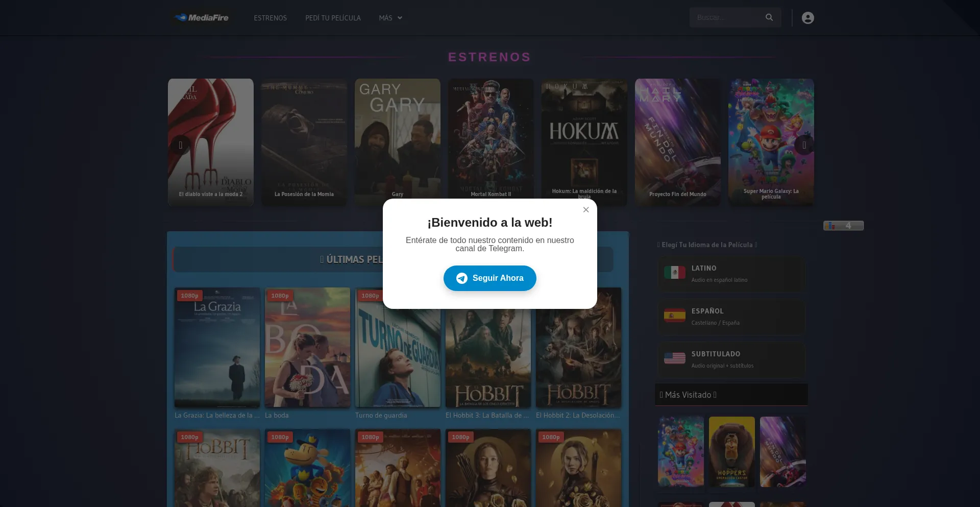Image resolution: width=980 pixels, height=507 pixels.
Task: Focus the Buscar search field
Action: 727,17
